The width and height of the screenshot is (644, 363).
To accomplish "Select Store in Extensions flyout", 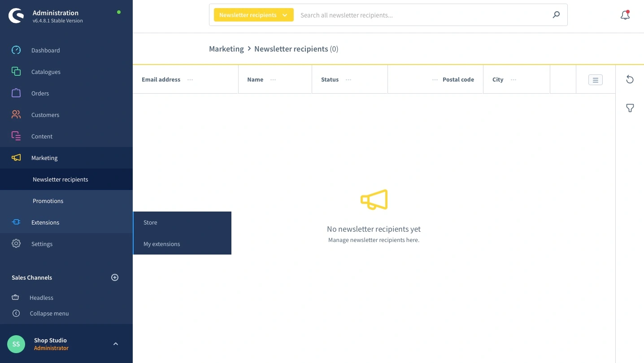I will [150, 222].
